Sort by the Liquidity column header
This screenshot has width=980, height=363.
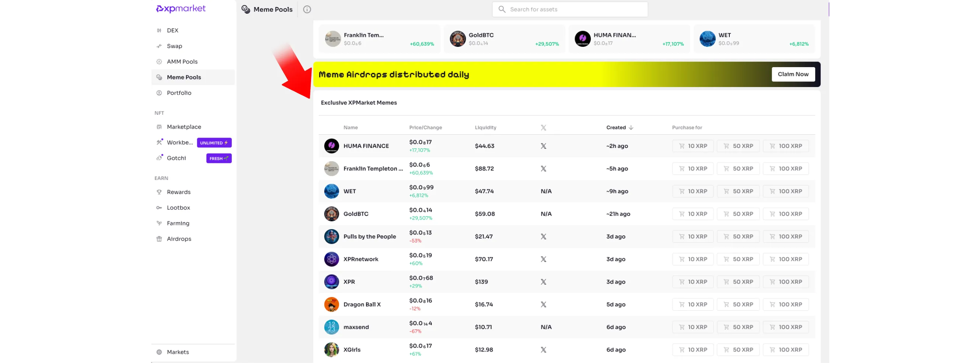(x=485, y=128)
